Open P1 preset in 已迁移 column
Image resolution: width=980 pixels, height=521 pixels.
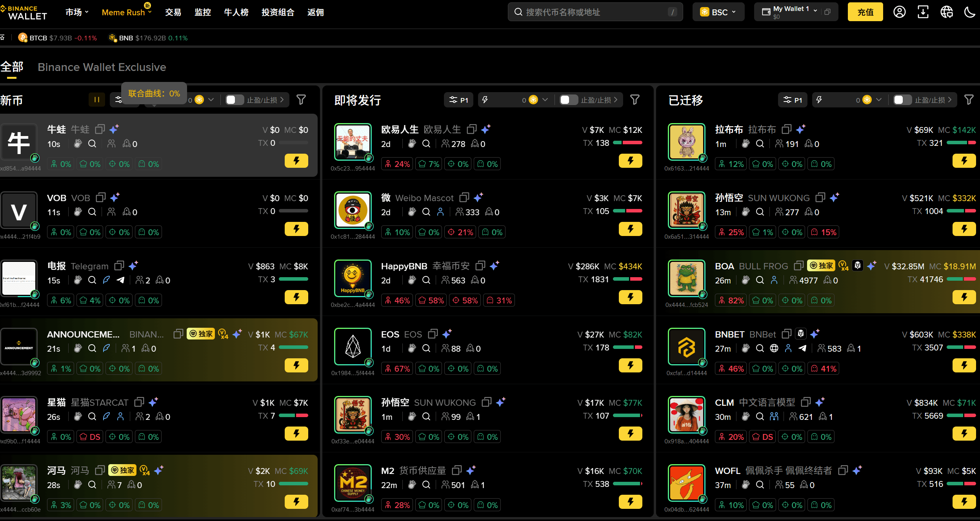pos(793,100)
